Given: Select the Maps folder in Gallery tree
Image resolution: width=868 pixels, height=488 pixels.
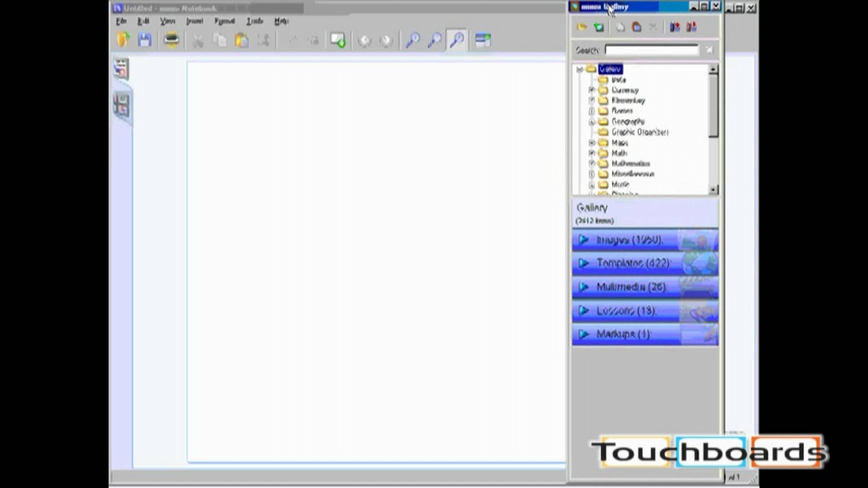Looking at the screenshot, I should pos(620,143).
